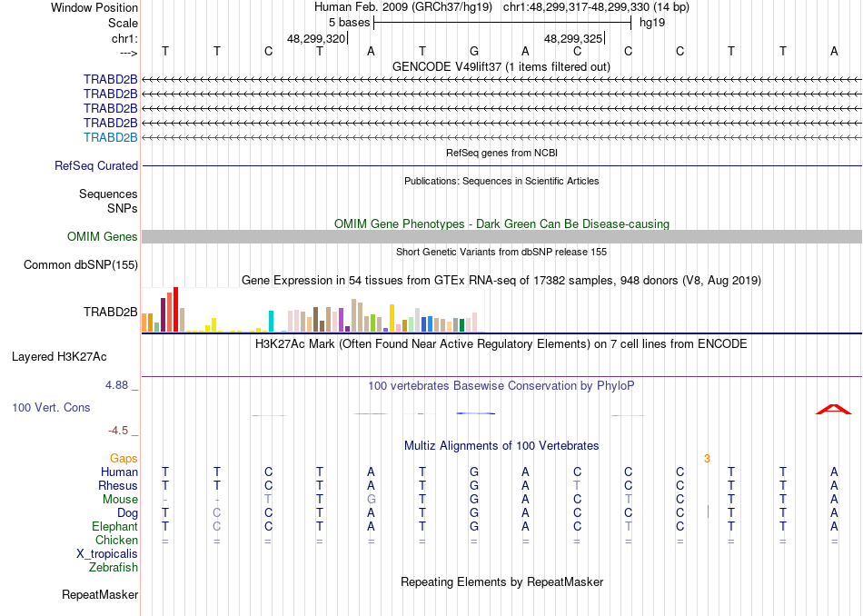The height and width of the screenshot is (616, 863).
Task: Click the RefSeq Curated track label
Action: (96, 165)
